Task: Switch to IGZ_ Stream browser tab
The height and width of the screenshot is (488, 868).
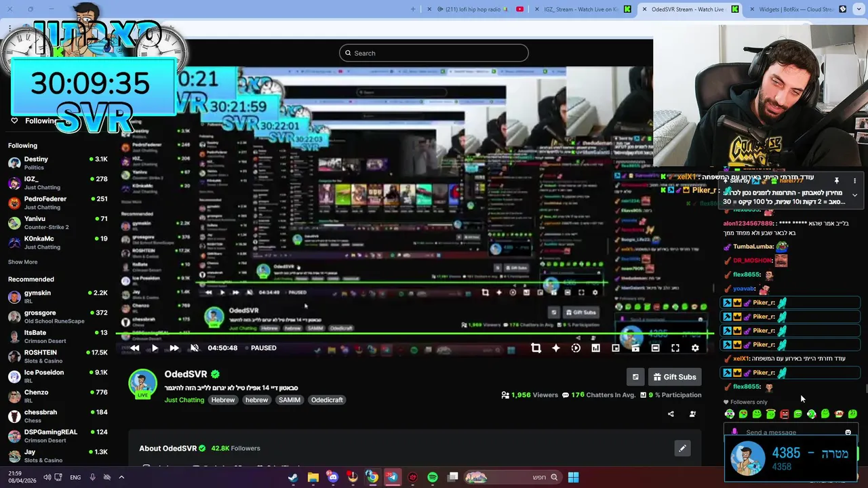Action: [x=582, y=9]
